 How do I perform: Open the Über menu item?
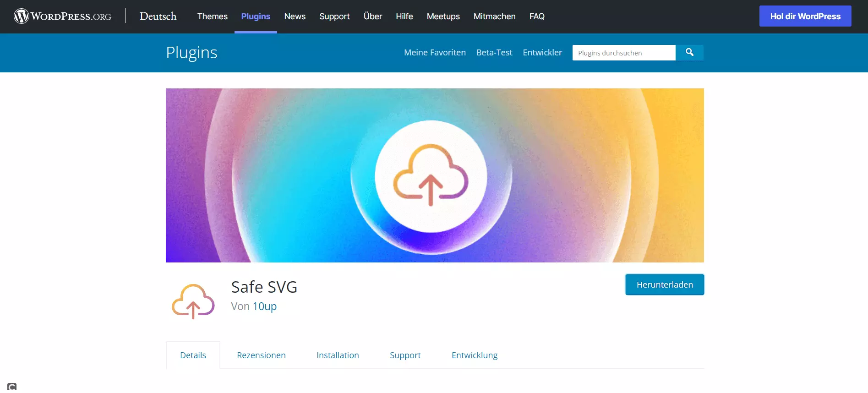[x=372, y=16]
